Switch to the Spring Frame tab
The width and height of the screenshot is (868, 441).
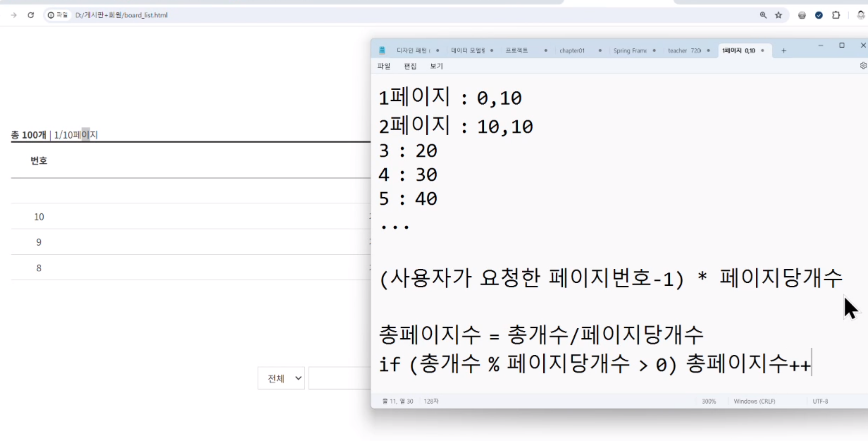[630, 51]
